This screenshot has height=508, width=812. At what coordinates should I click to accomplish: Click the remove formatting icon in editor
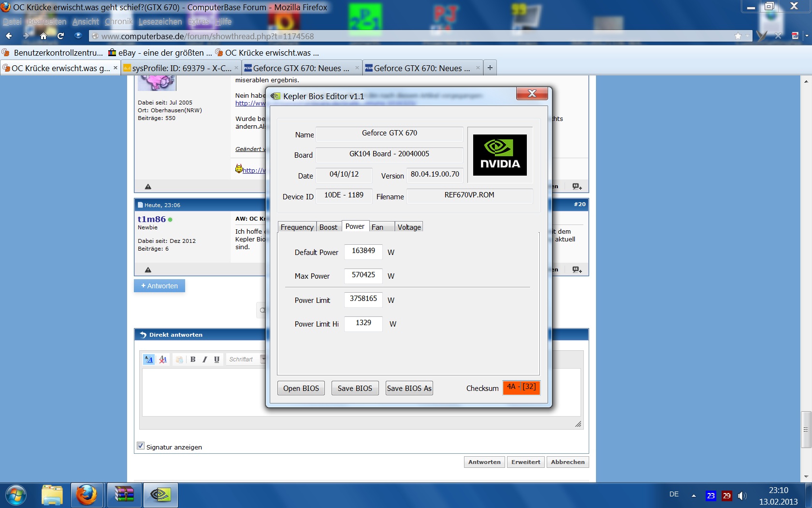pos(163,359)
